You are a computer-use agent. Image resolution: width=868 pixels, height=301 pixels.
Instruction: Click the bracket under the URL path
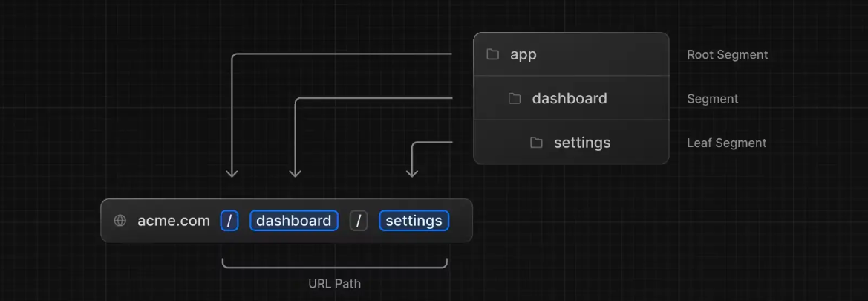334,263
